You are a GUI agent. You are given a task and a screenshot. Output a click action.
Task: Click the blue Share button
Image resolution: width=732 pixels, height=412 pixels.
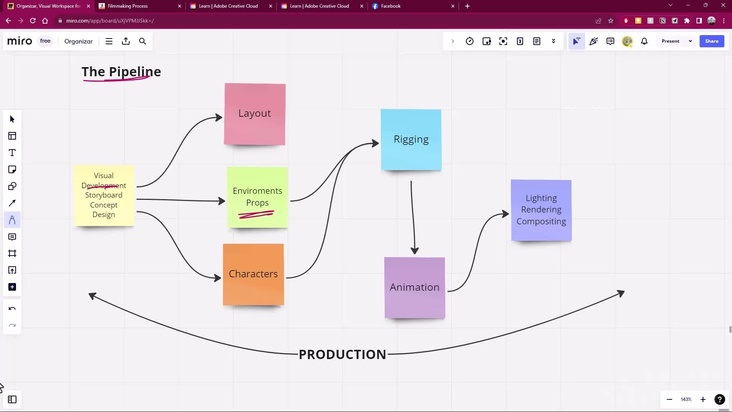coord(711,41)
